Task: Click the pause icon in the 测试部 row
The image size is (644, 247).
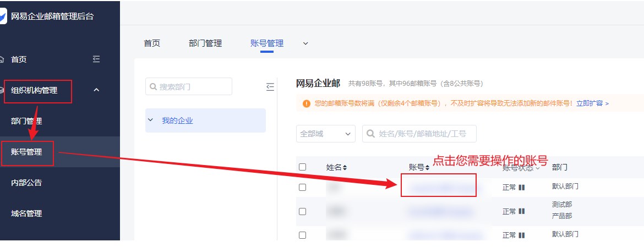Action: [x=522, y=211]
